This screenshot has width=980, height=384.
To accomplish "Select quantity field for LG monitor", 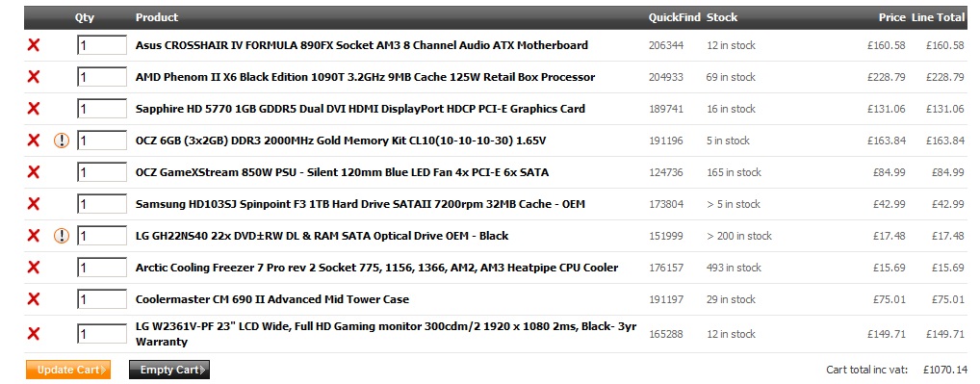I will click(102, 333).
